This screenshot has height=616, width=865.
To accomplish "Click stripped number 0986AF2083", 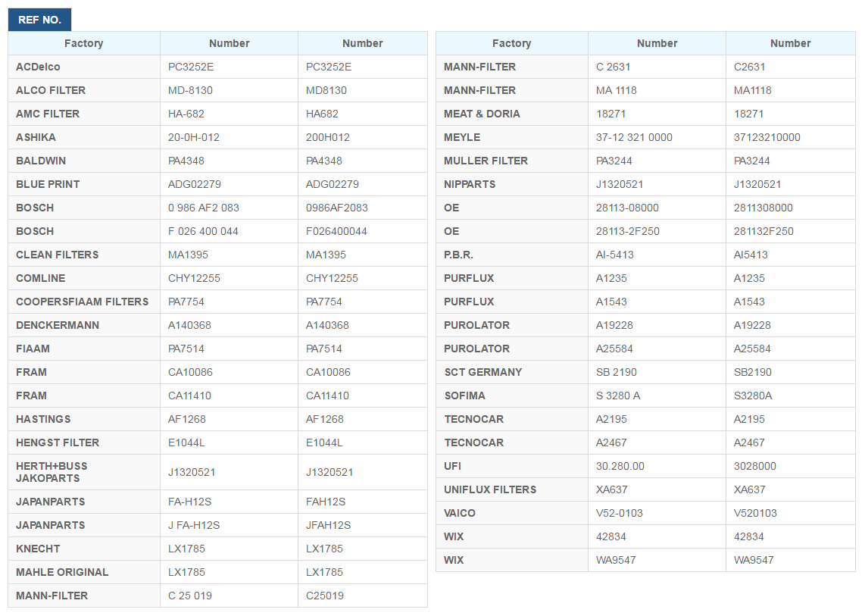I will (336, 208).
